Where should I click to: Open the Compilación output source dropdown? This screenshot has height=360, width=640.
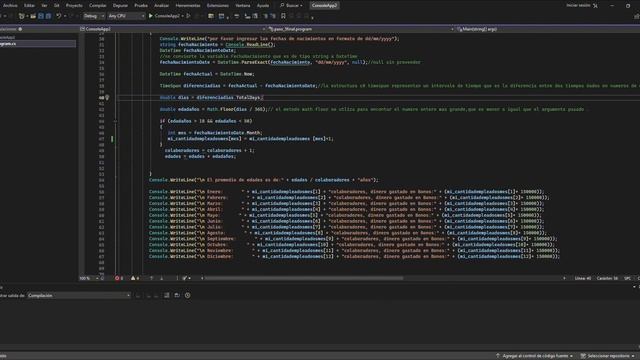(79, 296)
